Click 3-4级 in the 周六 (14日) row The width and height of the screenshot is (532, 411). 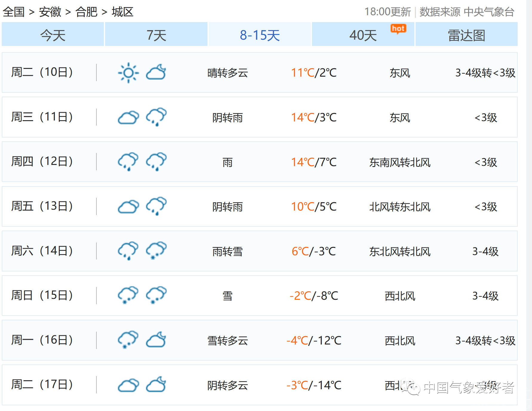(x=485, y=251)
